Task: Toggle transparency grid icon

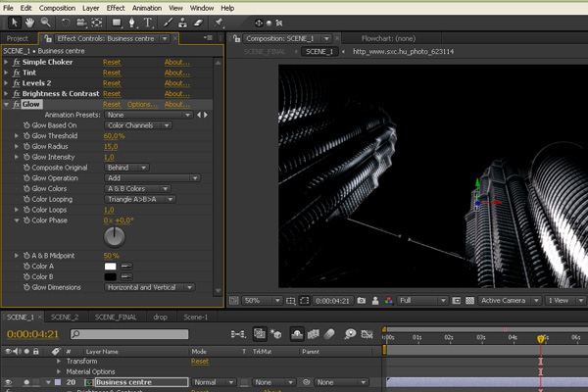Action: pos(469,301)
